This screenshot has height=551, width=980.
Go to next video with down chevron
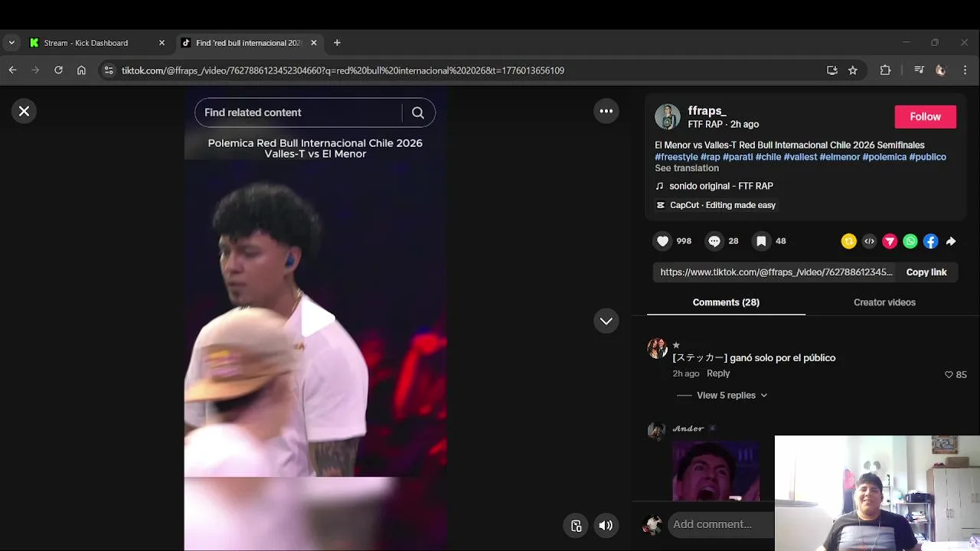(606, 321)
